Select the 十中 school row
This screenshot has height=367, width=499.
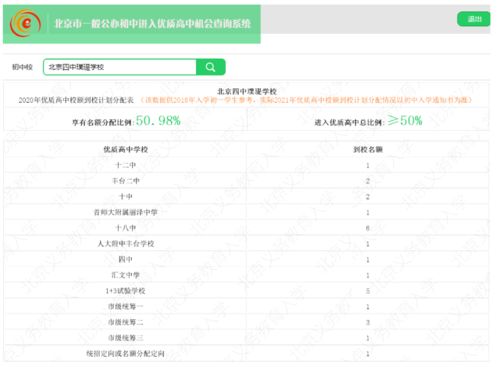tap(247, 196)
